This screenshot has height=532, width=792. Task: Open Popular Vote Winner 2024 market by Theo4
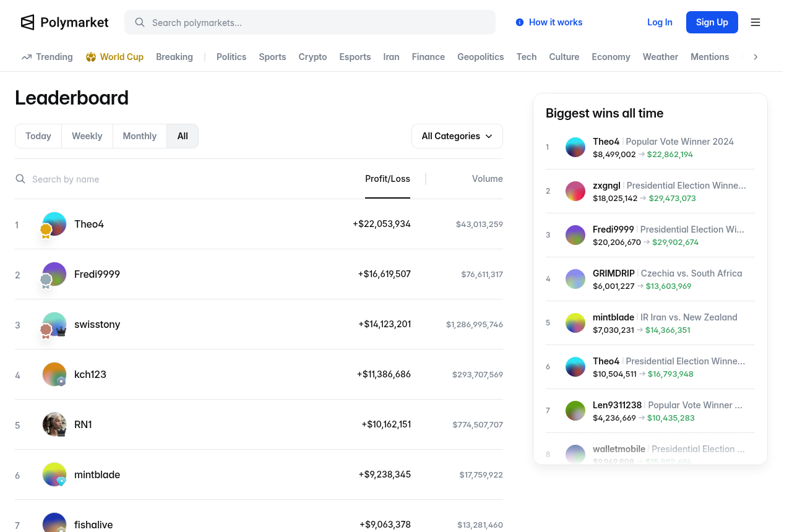[680, 142]
